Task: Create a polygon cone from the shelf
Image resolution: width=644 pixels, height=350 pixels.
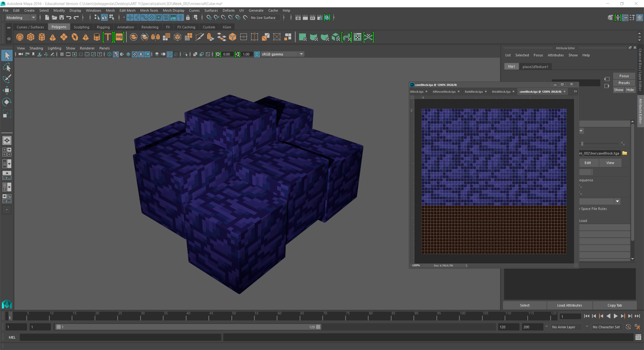Action: click(52, 37)
